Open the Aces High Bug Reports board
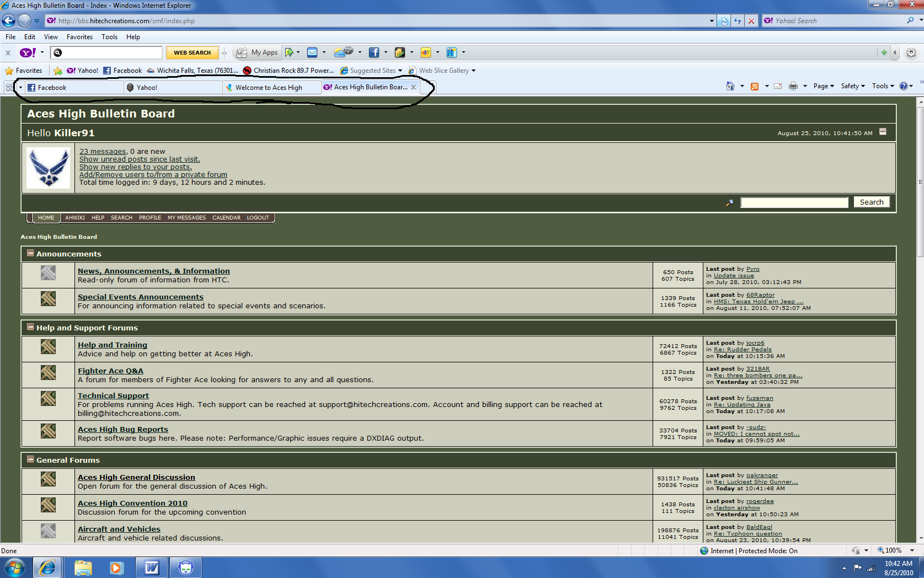Image resolution: width=924 pixels, height=578 pixels. 123,429
